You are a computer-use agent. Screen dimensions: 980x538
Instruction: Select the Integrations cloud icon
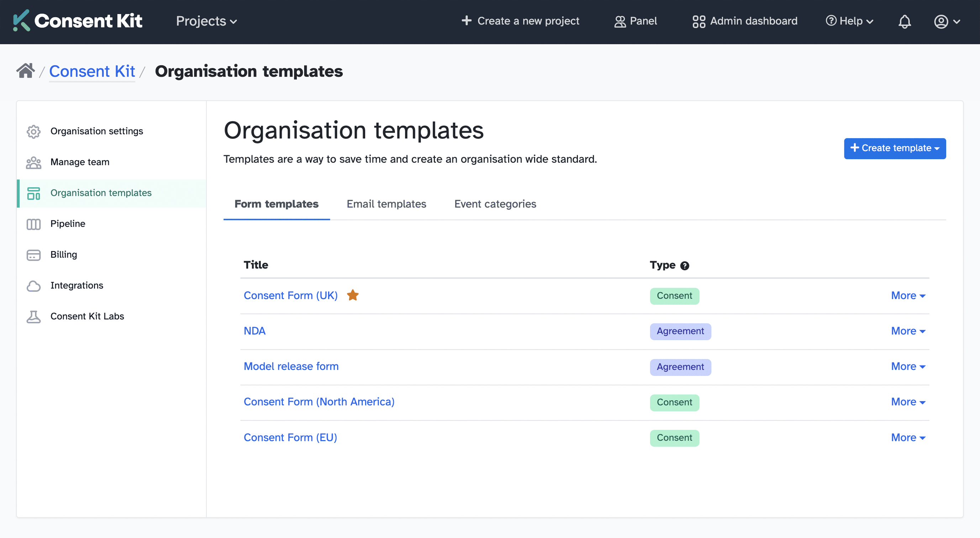pyautogui.click(x=33, y=286)
